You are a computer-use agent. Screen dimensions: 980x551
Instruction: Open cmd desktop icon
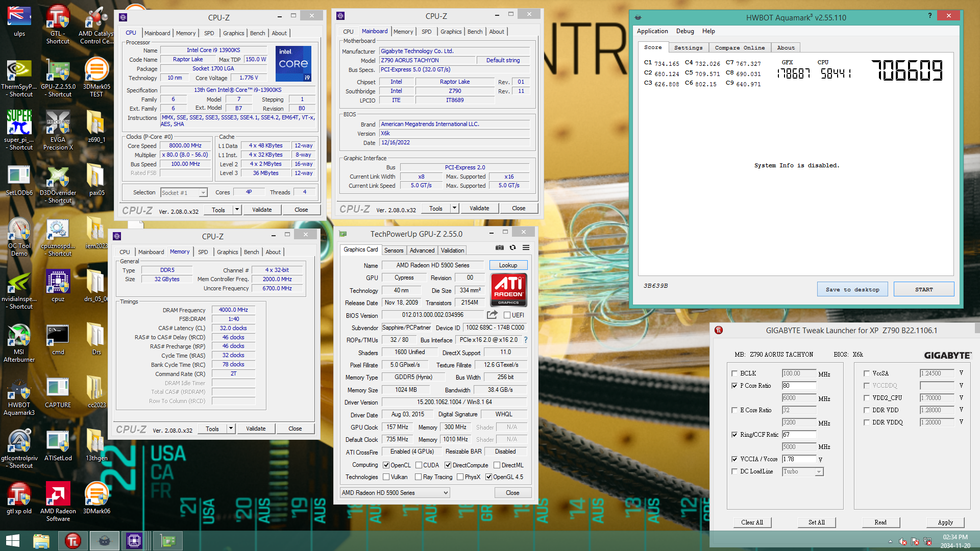[58, 339]
